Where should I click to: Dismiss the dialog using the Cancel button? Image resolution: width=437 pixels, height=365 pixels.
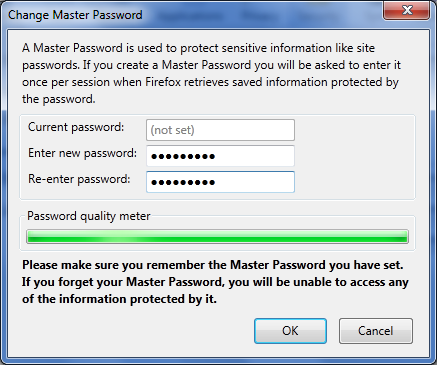(376, 331)
